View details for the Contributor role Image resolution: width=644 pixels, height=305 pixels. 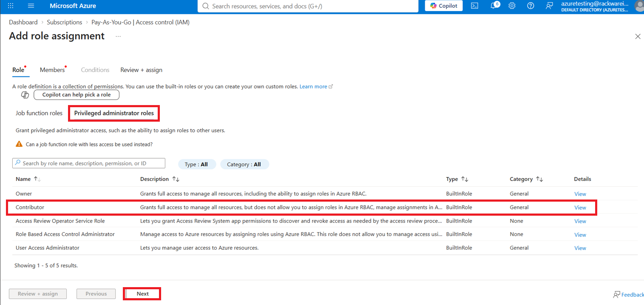[580, 208]
